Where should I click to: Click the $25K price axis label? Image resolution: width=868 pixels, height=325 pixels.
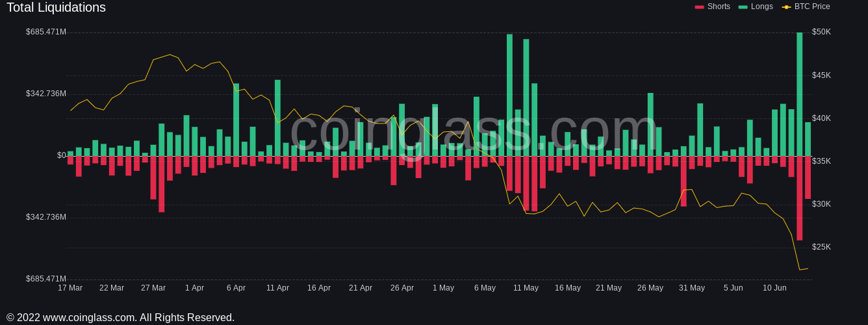pyautogui.click(x=821, y=247)
